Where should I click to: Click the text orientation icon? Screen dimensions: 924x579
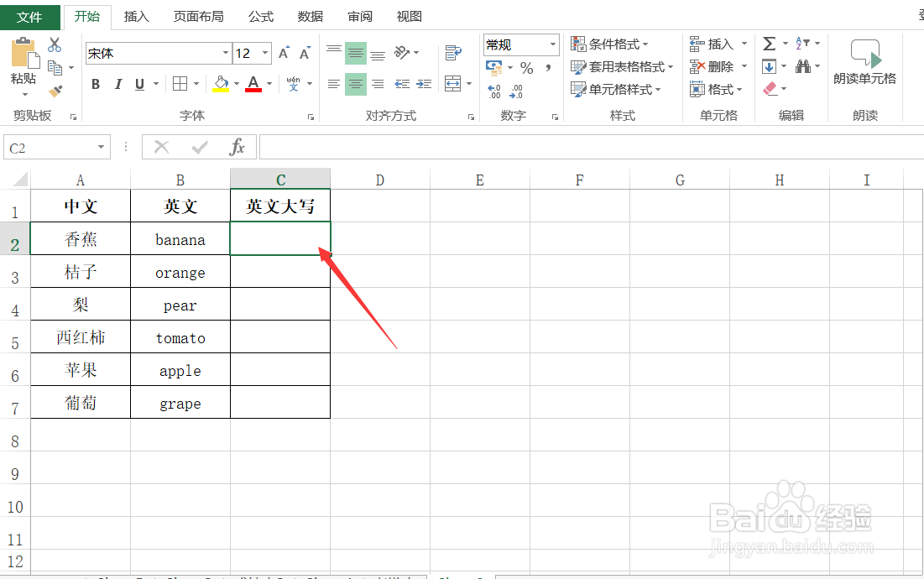tap(402, 52)
